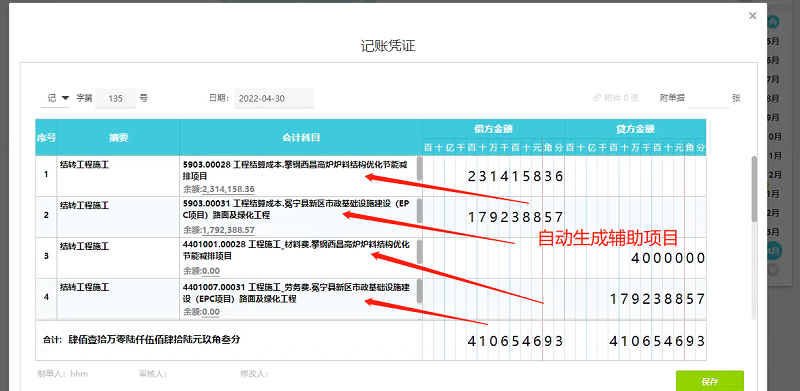Click the 制单人 hhm label
The width and height of the screenshot is (800, 391).
coord(63,374)
